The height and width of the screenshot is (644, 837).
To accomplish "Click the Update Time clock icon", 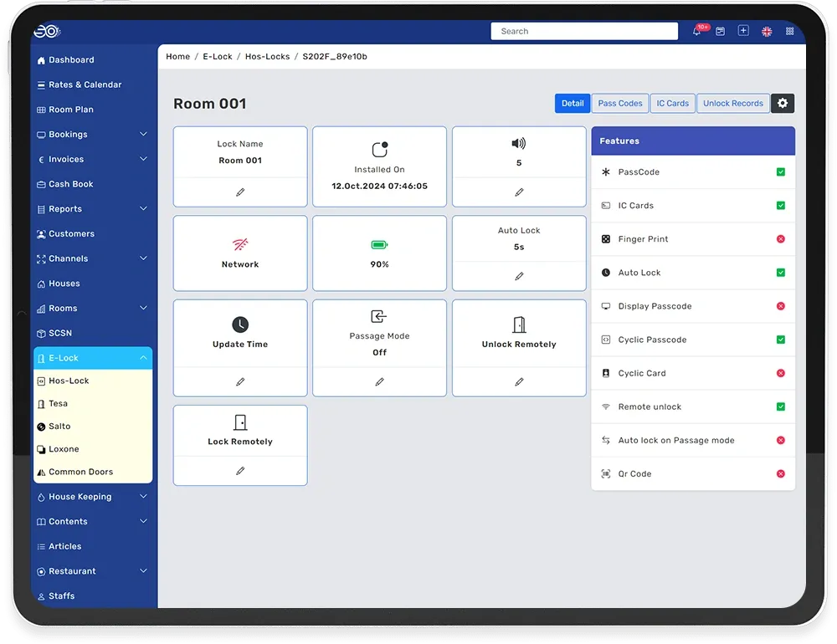I will coord(240,325).
